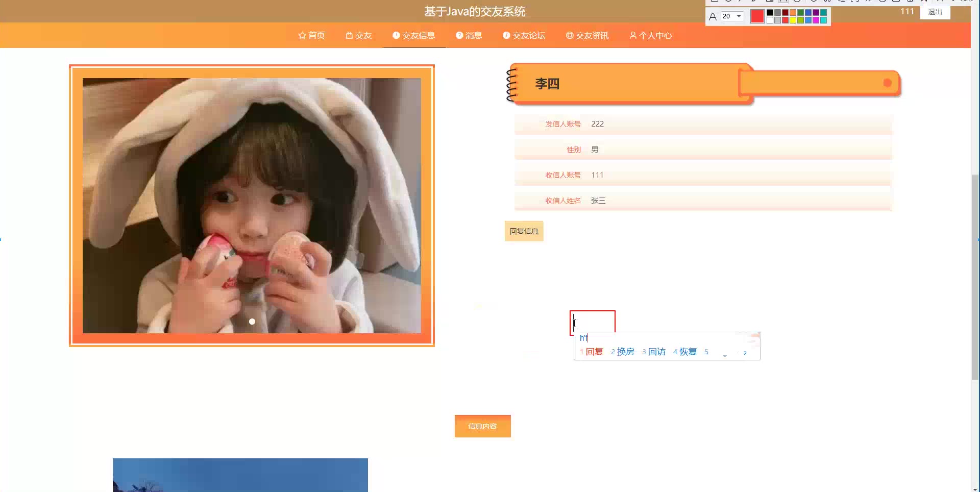Screen dimensions: 980x492
Task: Pick the purple color swatch
Action: 816,13
